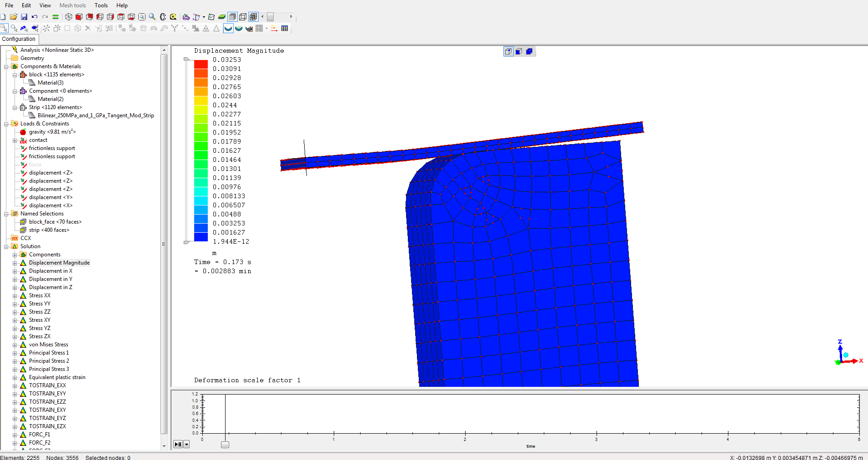868x460 pixels.
Task: Undo the last action
Action: click(x=34, y=17)
